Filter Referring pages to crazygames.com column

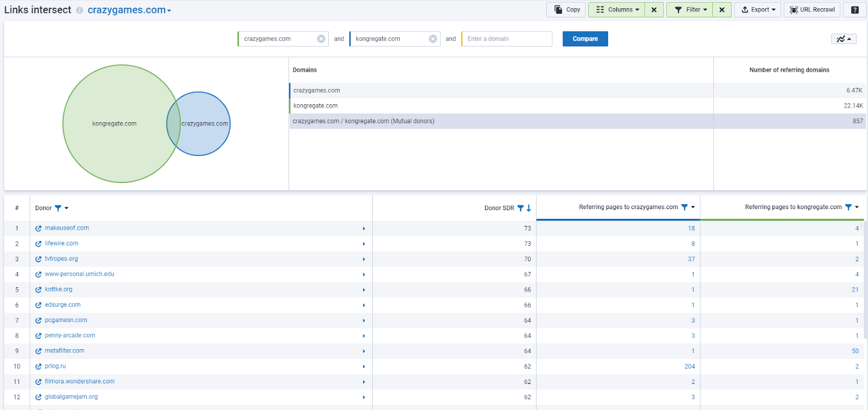(684, 207)
